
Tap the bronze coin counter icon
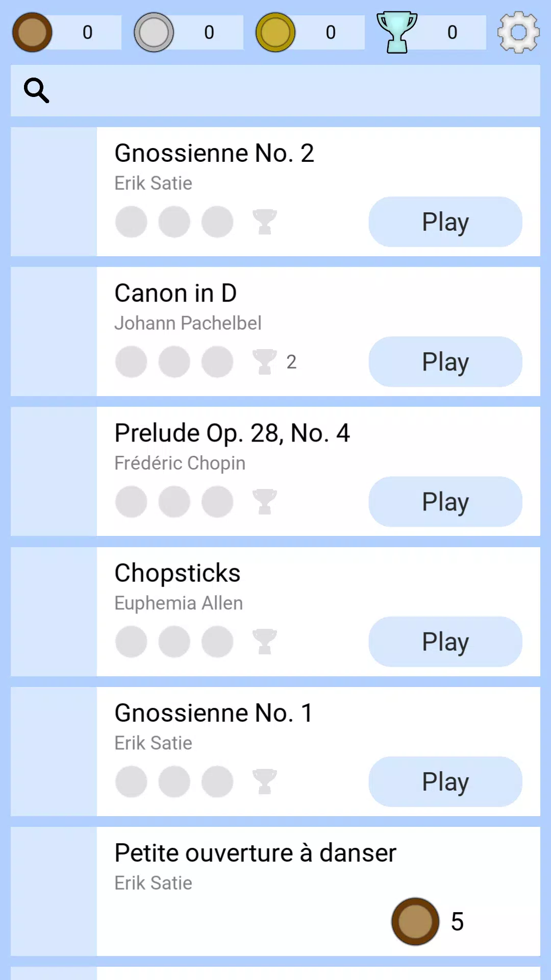click(x=32, y=32)
